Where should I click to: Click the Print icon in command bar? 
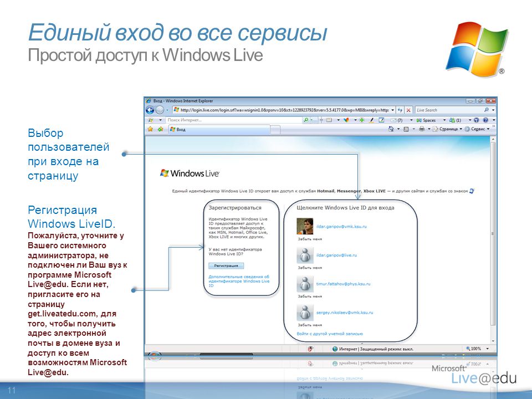pyautogui.click(x=422, y=129)
